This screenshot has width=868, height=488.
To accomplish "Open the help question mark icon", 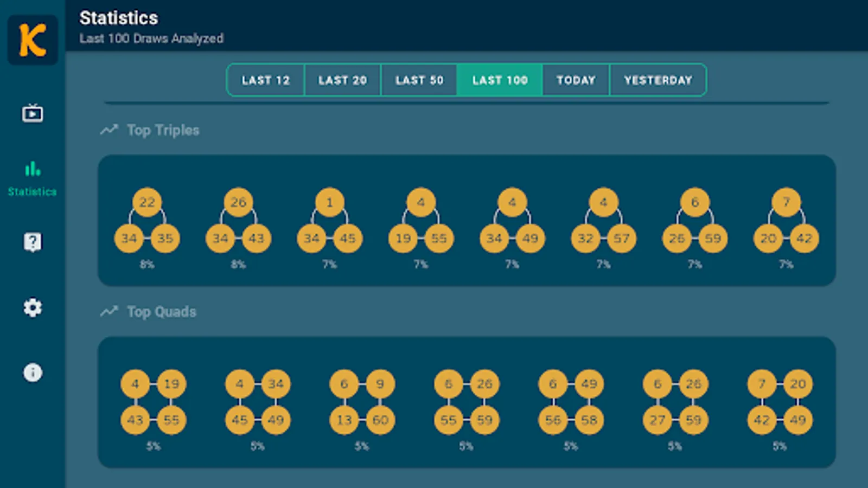I will 33,242.
